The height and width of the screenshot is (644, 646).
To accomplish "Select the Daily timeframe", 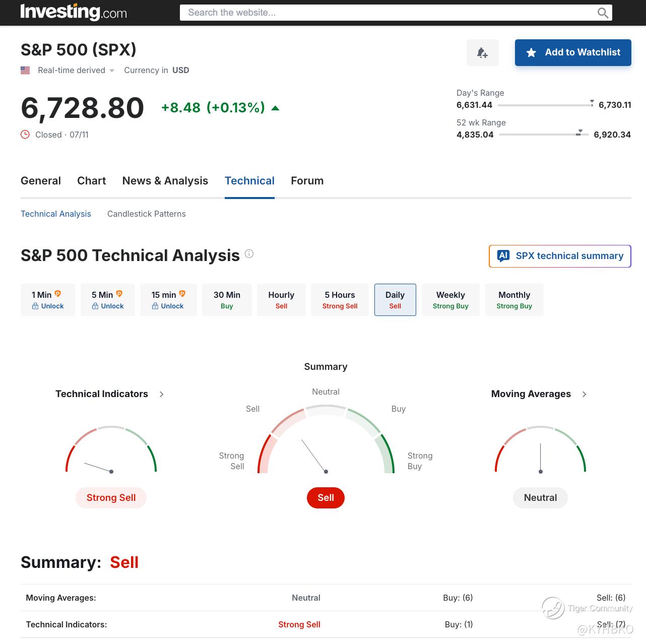I will click(x=395, y=300).
